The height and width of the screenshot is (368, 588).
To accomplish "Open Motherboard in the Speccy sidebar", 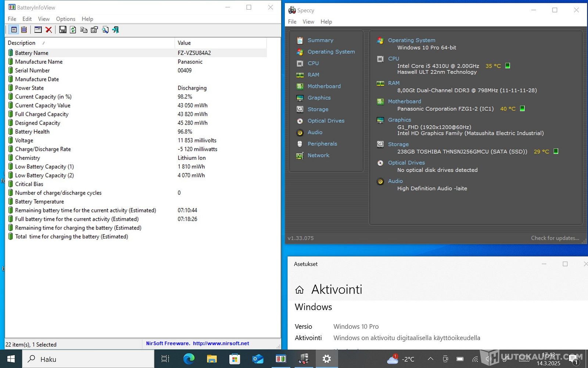I will click(x=324, y=86).
